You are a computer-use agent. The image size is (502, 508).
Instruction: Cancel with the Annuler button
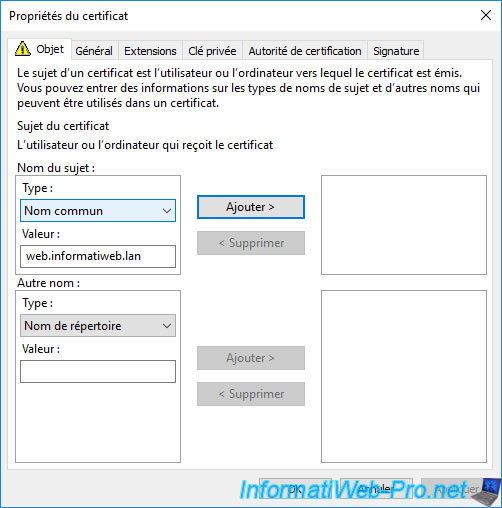tap(376, 489)
